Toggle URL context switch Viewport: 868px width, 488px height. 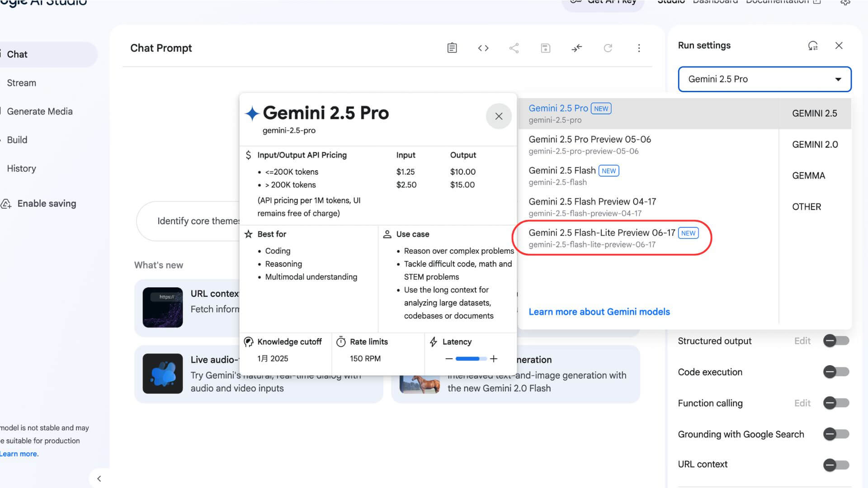pos(836,465)
